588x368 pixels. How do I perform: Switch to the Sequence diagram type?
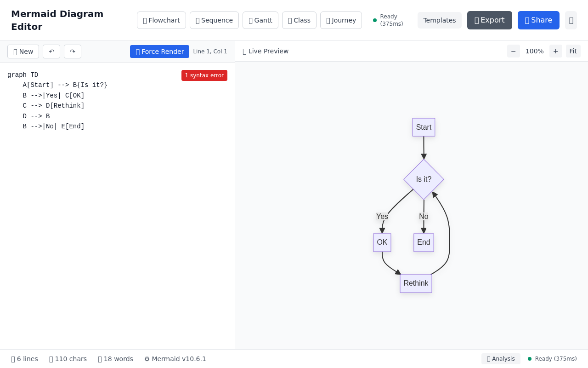[x=214, y=20]
